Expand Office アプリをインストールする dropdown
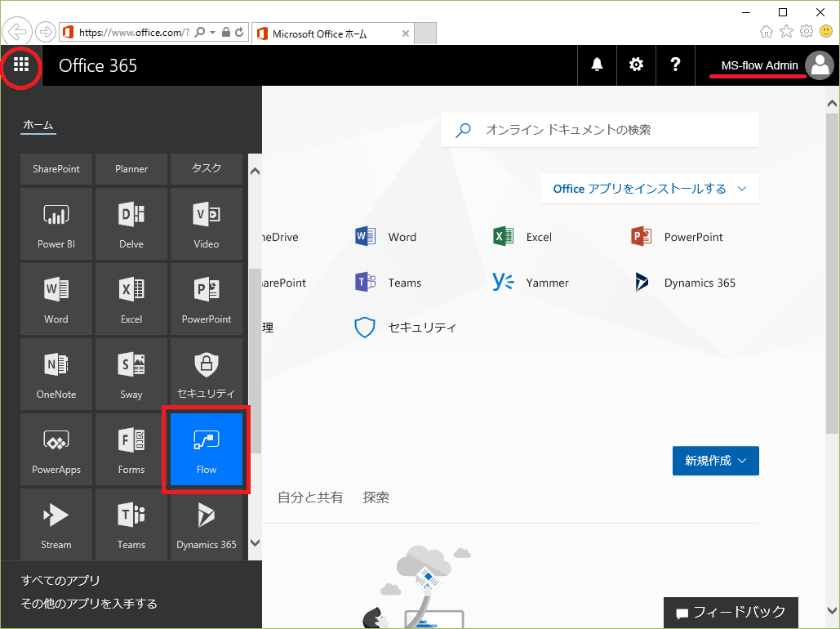The width and height of the screenshot is (840, 629). tap(649, 189)
